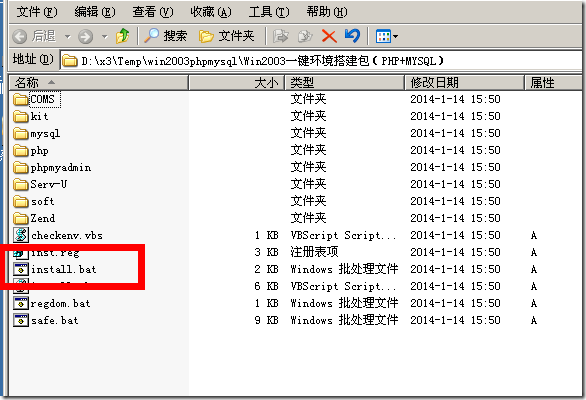Select the checkenv.vbs script icon

coord(21,235)
